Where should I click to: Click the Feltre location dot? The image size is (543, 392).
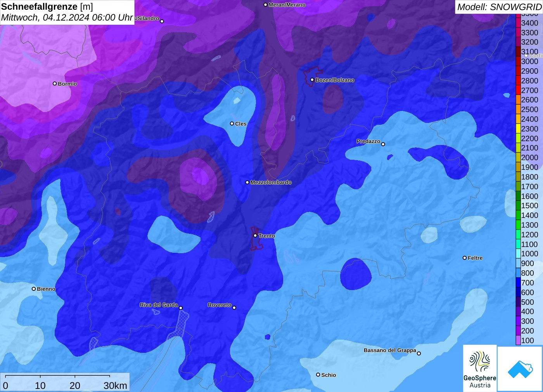pos(465,258)
